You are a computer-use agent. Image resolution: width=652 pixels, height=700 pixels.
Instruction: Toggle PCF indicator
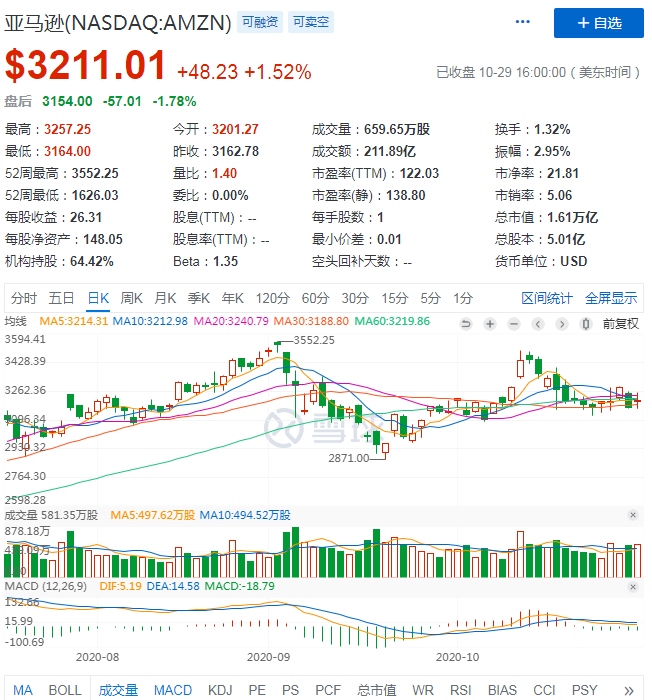click(x=328, y=690)
